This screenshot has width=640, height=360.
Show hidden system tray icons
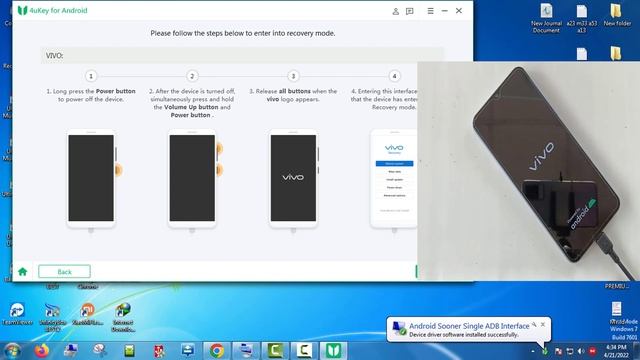pyautogui.click(x=533, y=351)
